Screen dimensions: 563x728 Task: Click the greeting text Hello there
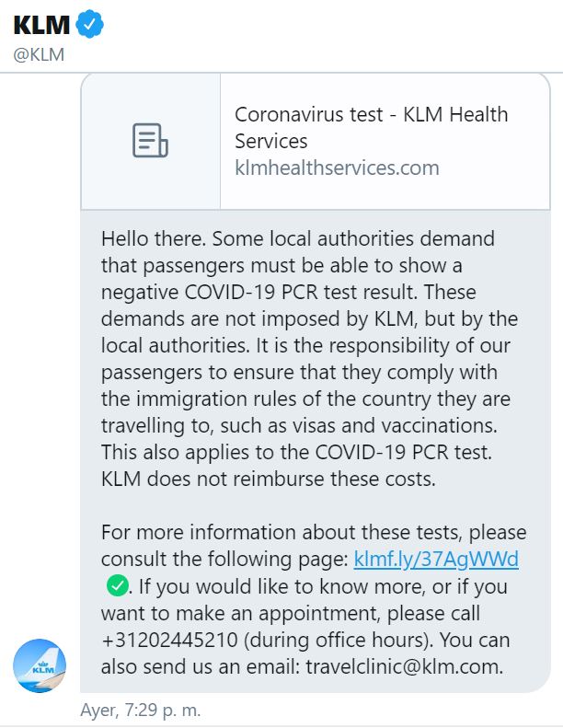(x=154, y=238)
